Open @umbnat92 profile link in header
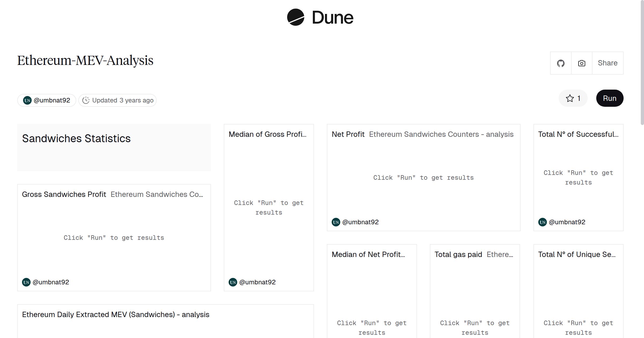This screenshot has width=644, height=338. (x=52, y=100)
